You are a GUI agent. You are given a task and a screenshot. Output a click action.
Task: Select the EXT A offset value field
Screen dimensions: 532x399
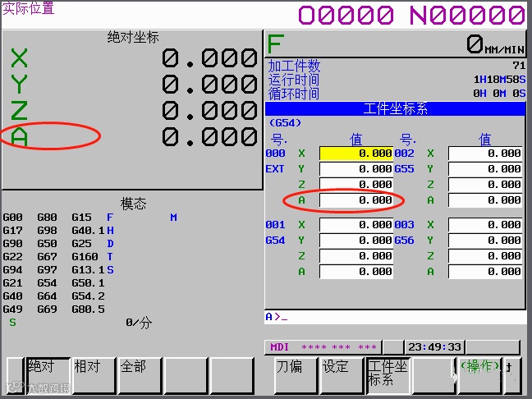(356, 200)
